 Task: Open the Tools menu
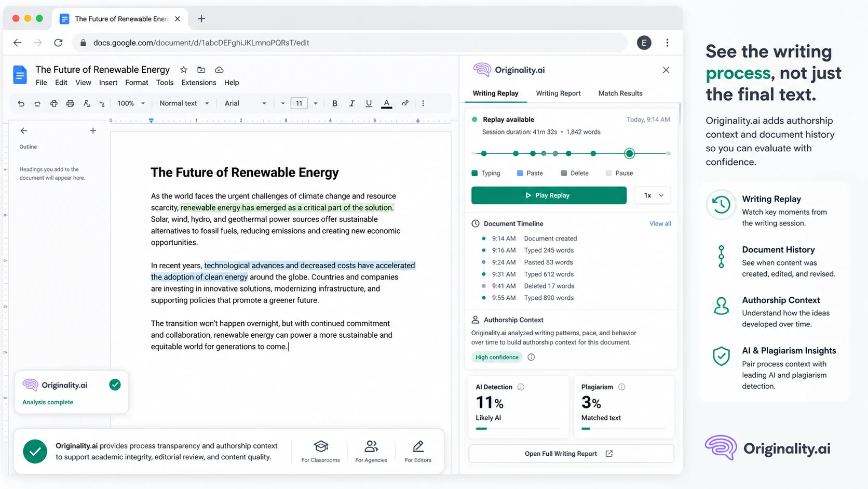[165, 83]
